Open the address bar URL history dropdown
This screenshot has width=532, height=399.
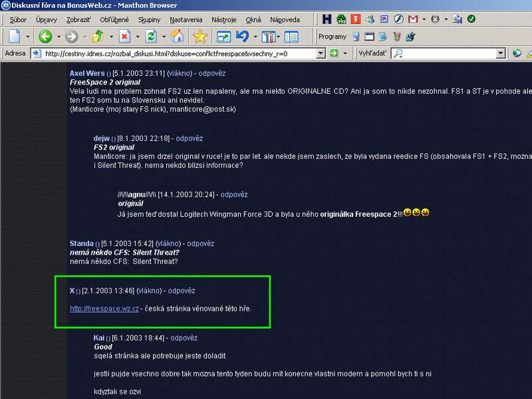coord(321,53)
